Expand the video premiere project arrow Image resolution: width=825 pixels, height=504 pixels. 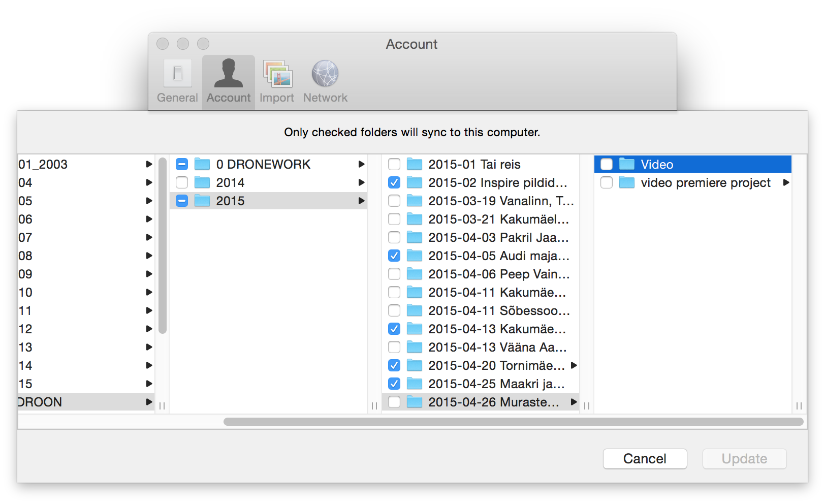coord(786,182)
